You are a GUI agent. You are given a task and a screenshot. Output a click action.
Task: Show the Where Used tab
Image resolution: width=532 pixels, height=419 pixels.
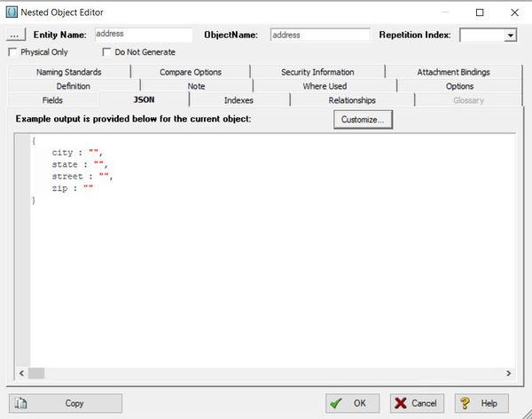click(325, 86)
